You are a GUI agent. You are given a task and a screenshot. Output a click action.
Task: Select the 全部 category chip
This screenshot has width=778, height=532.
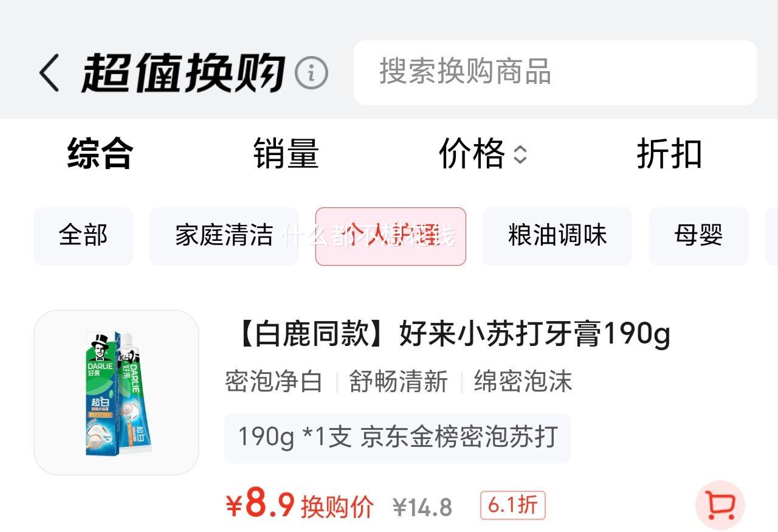(x=83, y=236)
